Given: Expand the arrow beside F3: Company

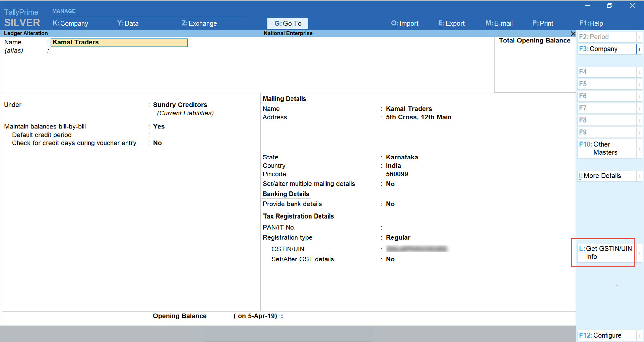Looking at the screenshot, I should point(639,49).
